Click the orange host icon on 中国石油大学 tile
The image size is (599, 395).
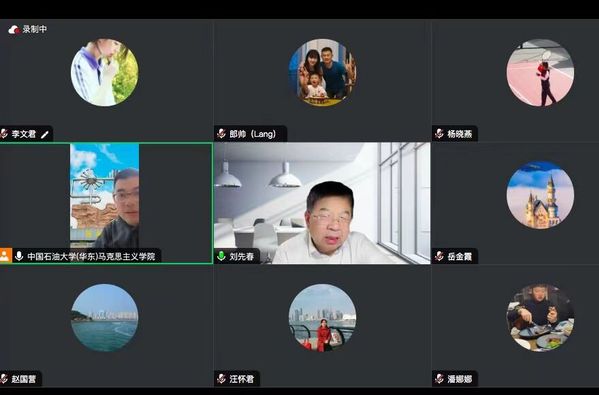[x=6, y=256]
